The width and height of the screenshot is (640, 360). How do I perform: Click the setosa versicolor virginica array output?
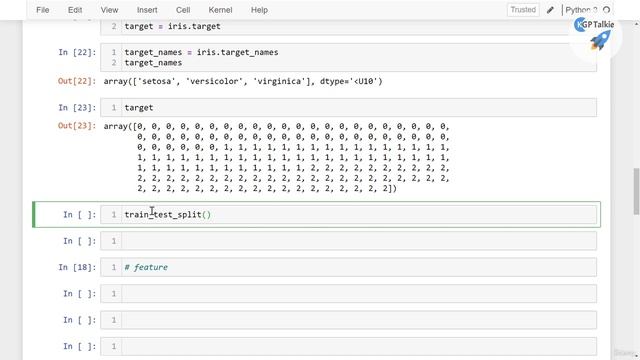243,81
